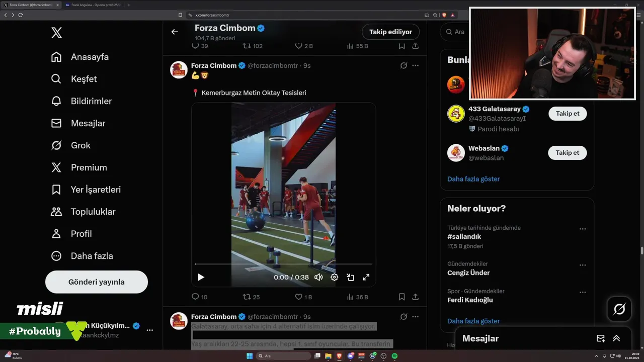Open options for #sallandık trend
Screen dimensions: 644x362
[583, 229]
